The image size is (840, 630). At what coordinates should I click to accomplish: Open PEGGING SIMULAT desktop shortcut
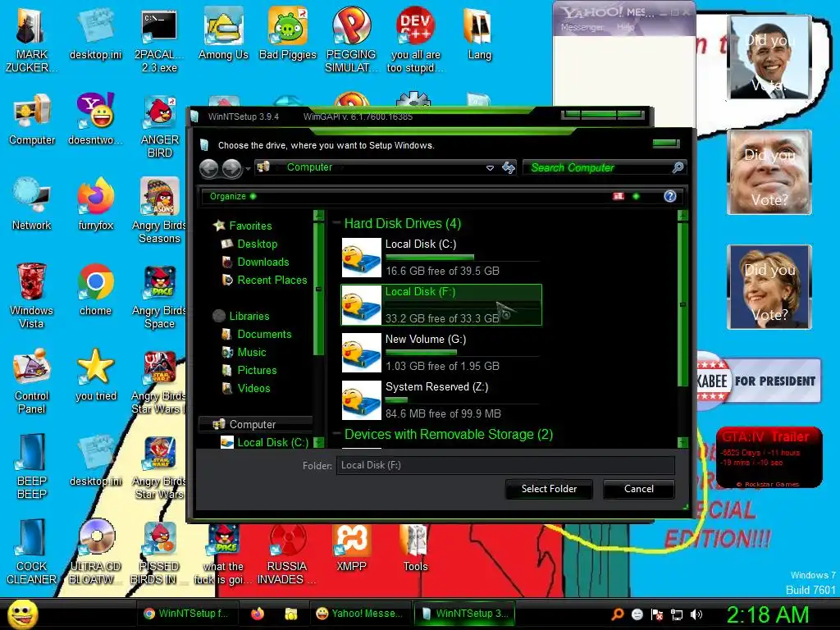pos(351,39)
